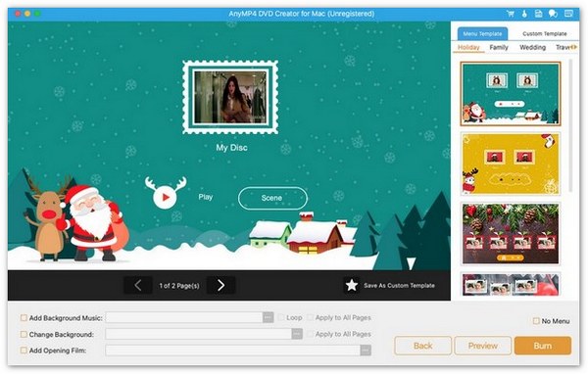Toggle Apply to All Pages for background
Screen dimensions: 588x374
pyautogui.click(x=310, y=334)
